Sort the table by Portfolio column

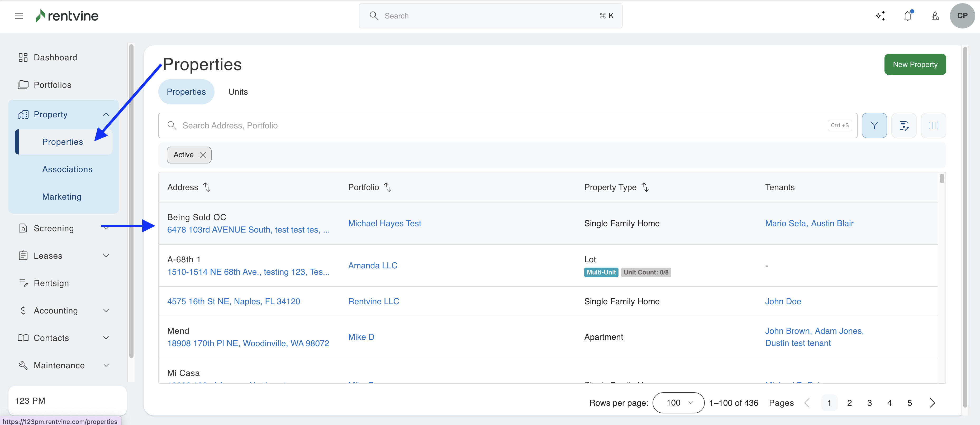pyautogui.click(x=388, y=187)
